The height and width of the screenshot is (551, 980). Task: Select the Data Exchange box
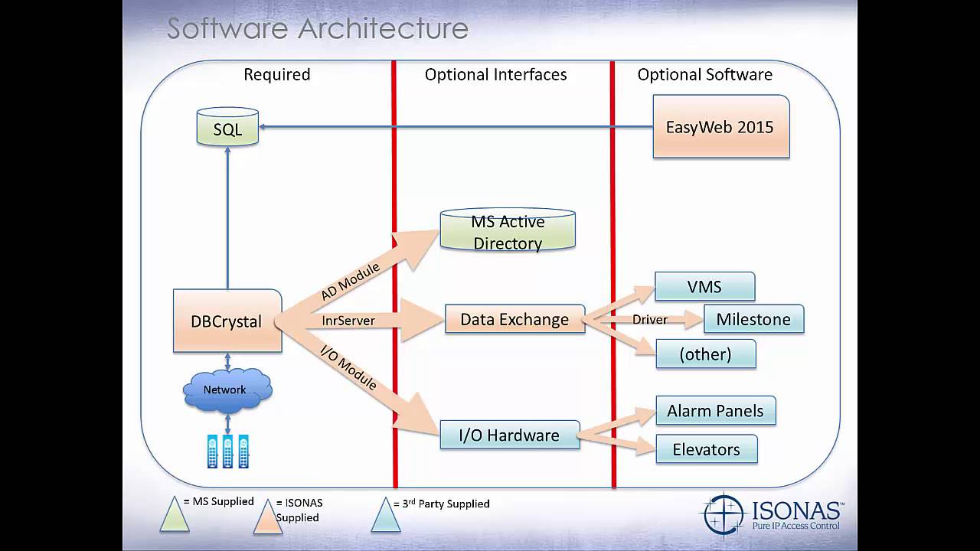coord(514,319)
